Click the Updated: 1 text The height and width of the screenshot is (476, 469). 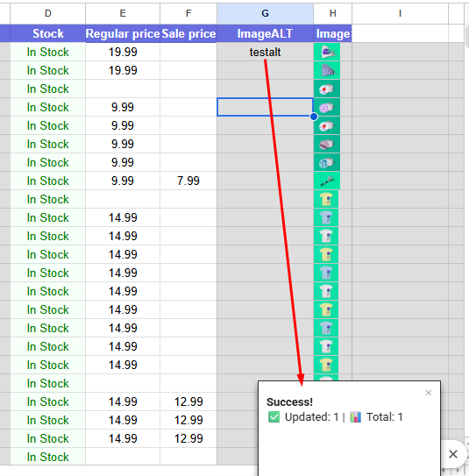click(x=311, y=416)
